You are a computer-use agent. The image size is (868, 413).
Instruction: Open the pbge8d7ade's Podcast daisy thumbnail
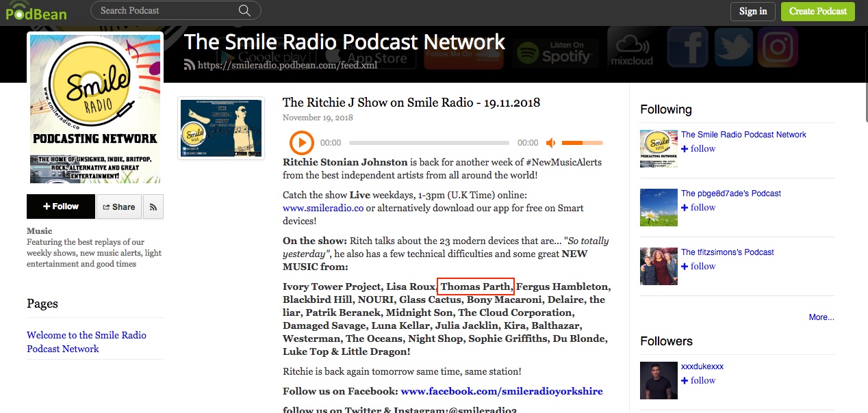coord(659,207)
